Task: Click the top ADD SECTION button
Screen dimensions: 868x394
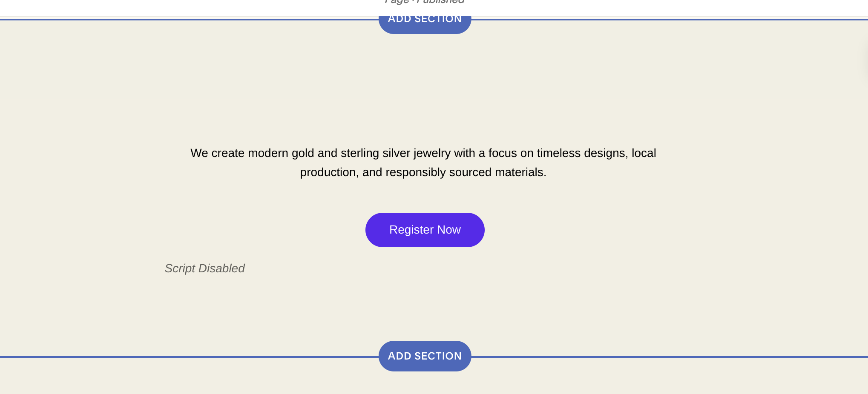Action: [x=425, y=22]
